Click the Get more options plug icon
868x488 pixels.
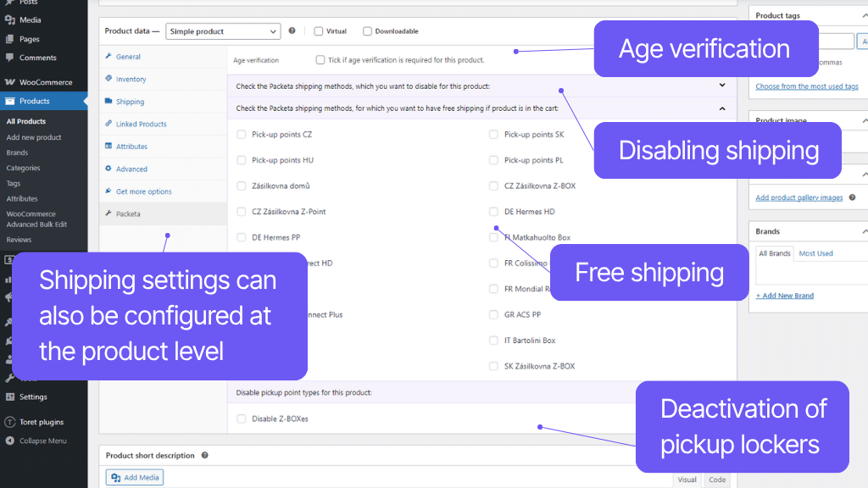tap(108, 191)
